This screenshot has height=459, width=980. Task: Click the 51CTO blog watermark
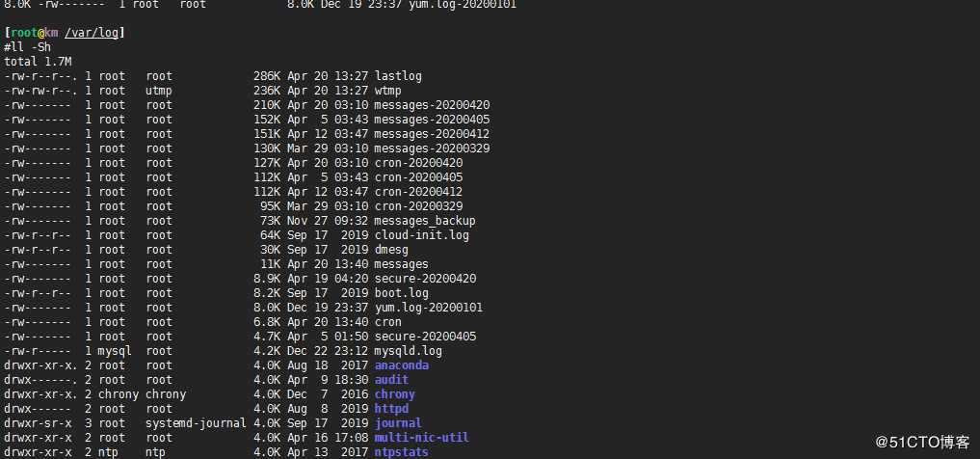pos(922,443)
